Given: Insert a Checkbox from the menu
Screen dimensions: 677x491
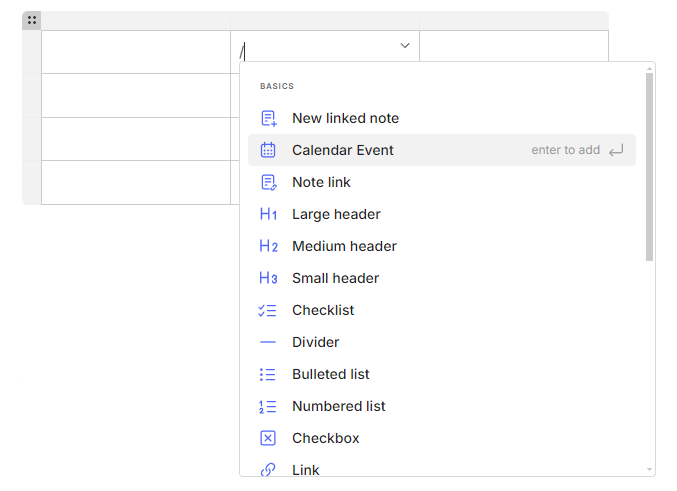Looking at the screenshot, I should (x=442, y=438).
